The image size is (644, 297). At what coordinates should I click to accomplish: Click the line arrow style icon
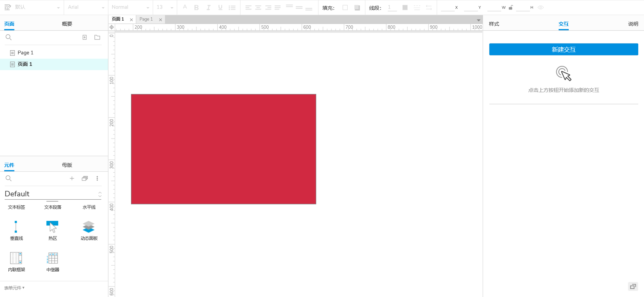(x=429, y=7)
